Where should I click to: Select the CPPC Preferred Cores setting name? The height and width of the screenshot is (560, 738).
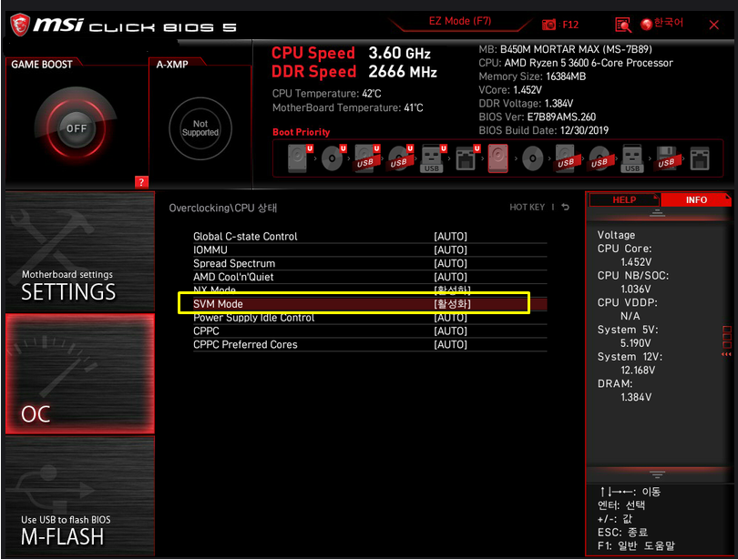245,345
